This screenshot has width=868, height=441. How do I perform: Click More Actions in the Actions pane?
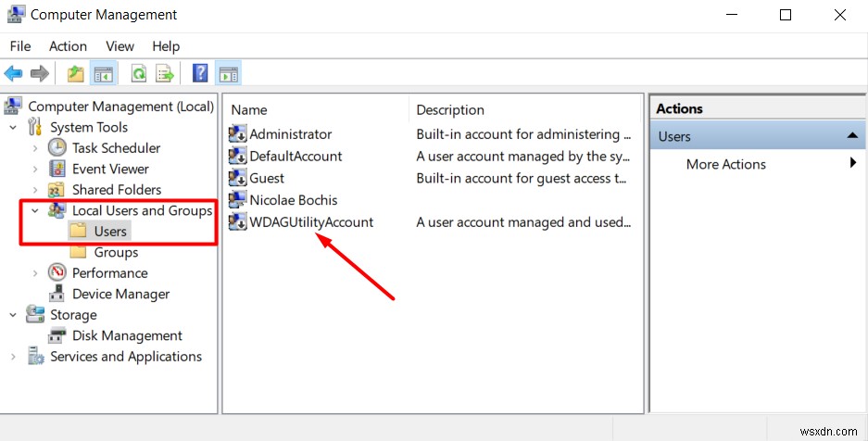coord(725,164)
